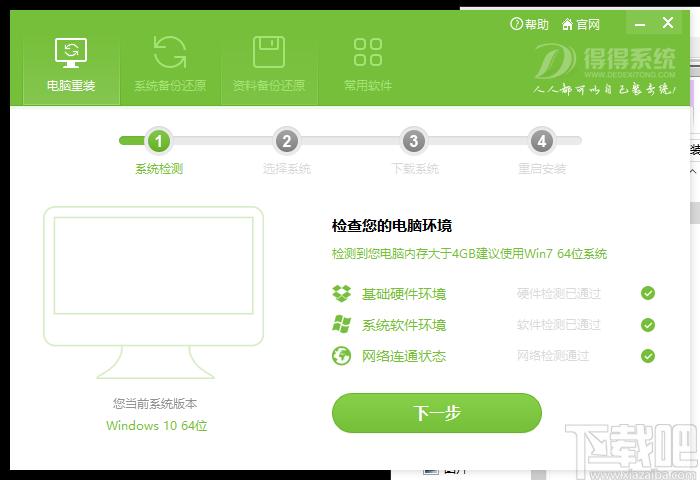Click the Windows 10 64位 version text

point(157,426)
